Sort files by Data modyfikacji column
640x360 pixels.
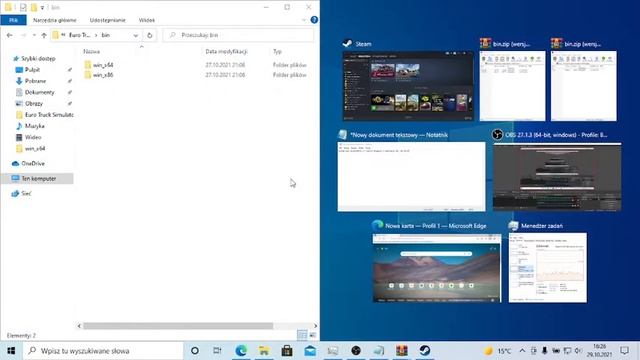[227, 51]
